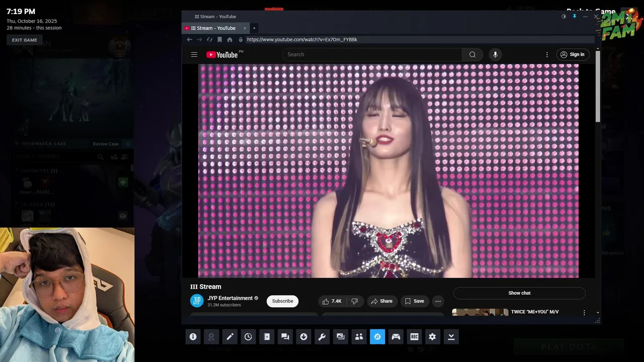
Task: Toggle the eye icon in the Dota friends panel
Action: click(x=123, y=216)
